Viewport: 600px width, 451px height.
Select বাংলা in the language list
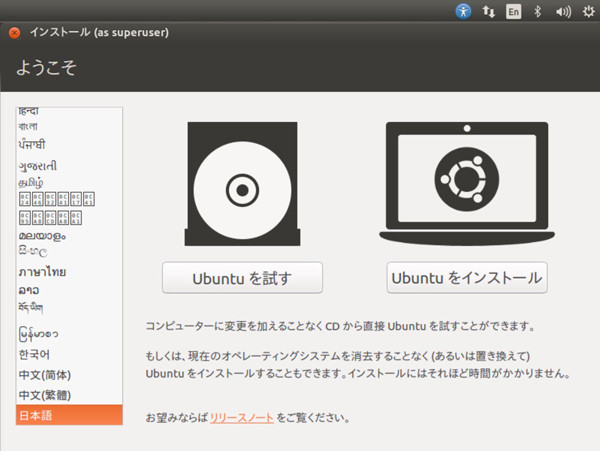click(69, 126)
